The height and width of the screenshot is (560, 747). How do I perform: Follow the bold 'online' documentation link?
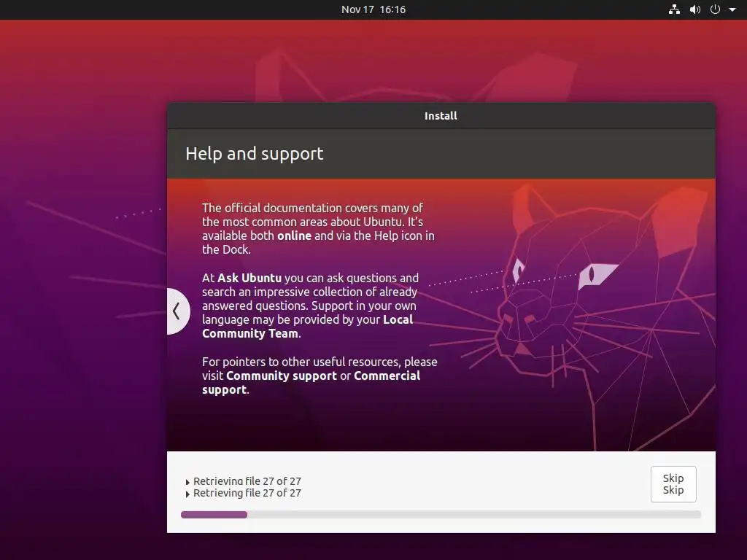(x=294, y=236)
